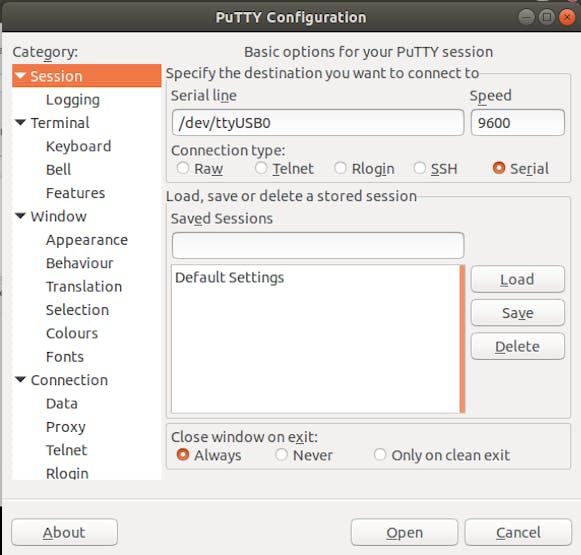Choose Telnet connection type radio
The width and height of the screenshot is (581, 555).
coord(261,168)
